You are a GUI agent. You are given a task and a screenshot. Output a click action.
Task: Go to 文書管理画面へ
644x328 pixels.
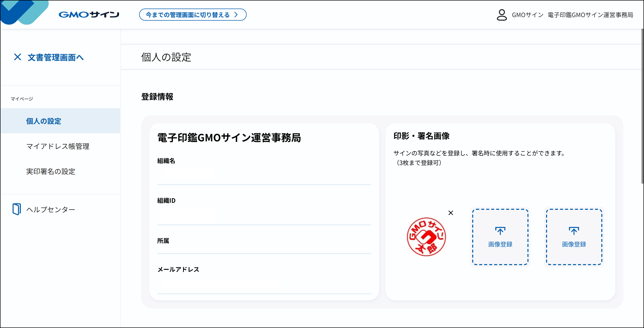[55, 57]
